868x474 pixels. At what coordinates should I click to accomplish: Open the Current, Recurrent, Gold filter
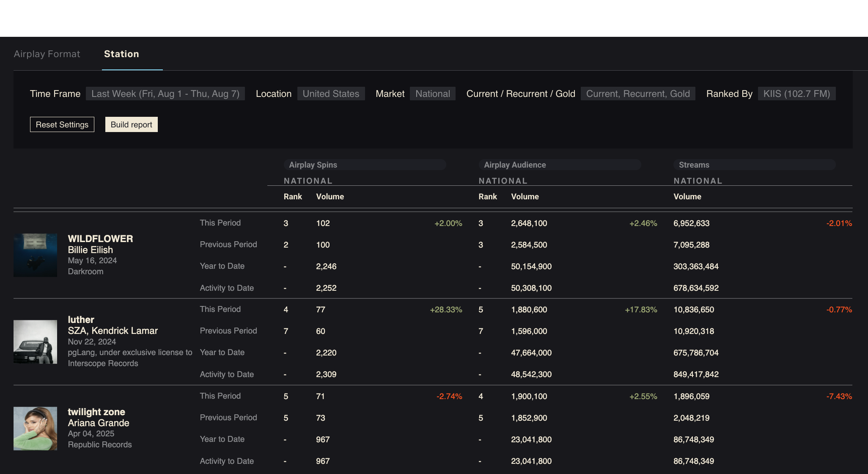coord(637,94)
